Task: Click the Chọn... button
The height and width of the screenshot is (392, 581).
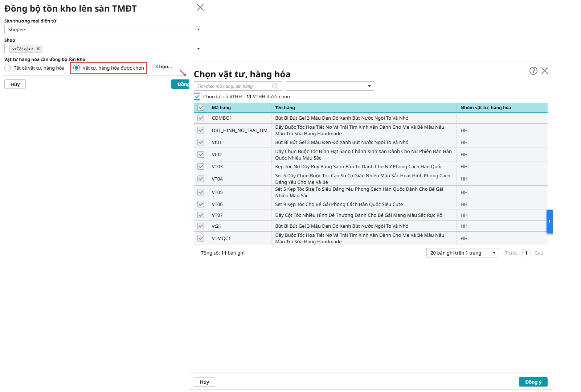Action: click(164, 66)
